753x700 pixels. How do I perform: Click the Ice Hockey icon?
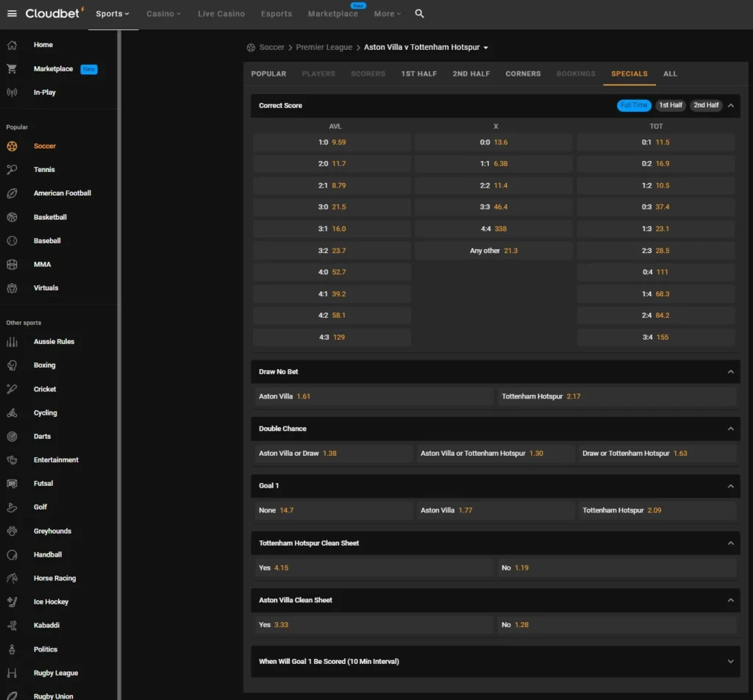pos(12,601)
